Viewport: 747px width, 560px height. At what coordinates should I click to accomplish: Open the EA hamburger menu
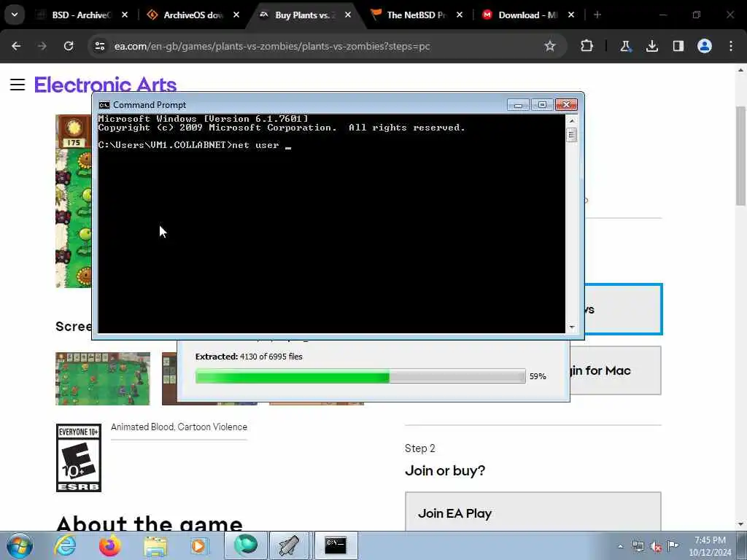18,85
